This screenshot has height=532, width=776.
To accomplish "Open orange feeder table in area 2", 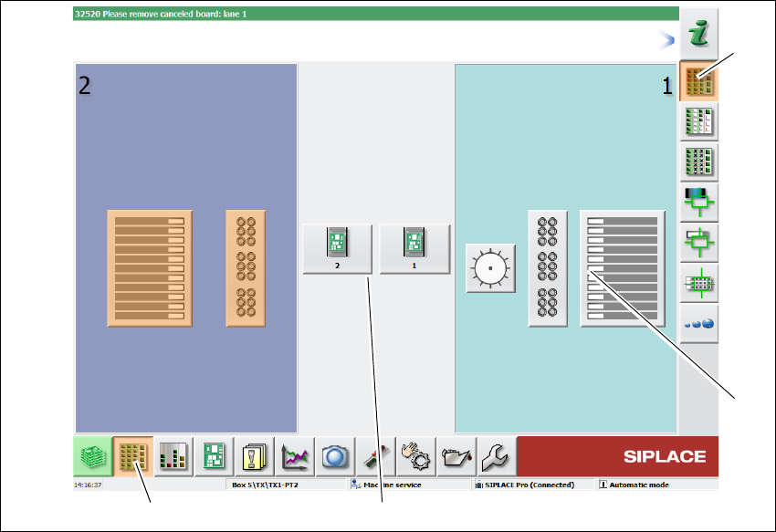I will (x=150, y=268).
